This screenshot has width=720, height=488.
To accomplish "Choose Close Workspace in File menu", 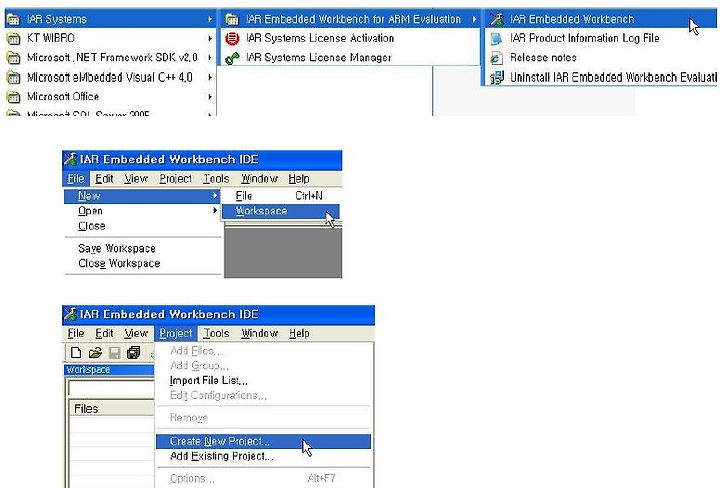I will 142,264.
